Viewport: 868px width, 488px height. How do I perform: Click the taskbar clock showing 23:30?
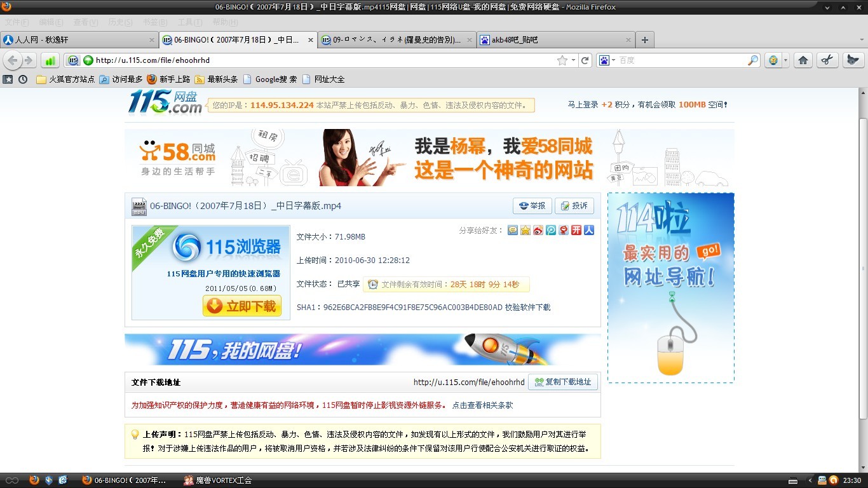coord(852,480)
